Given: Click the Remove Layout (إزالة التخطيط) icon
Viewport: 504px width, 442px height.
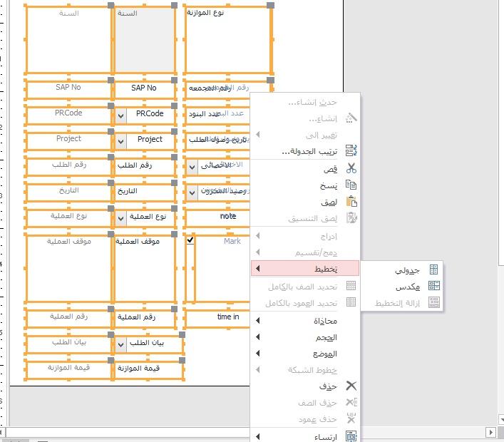Looking at the screenshot, I should pos(434,302).
